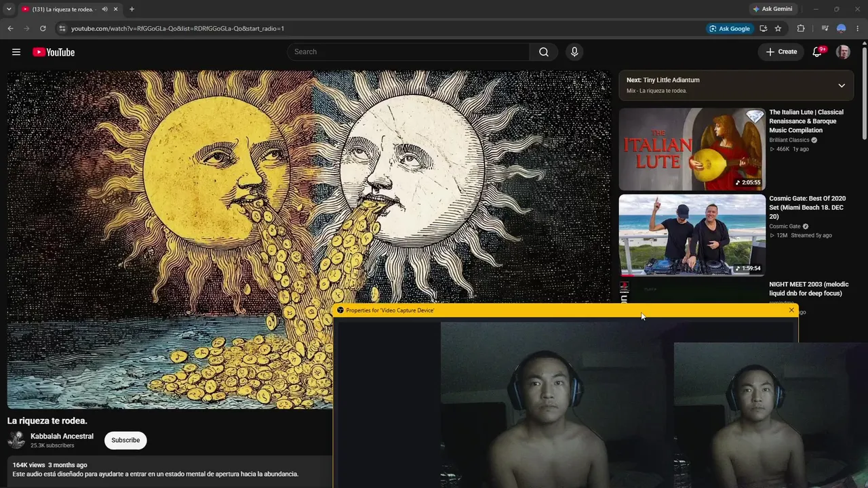Subscribe to Kabbalah Ancestral
This screenshot has width=868, height=488.
click(125, 440)
